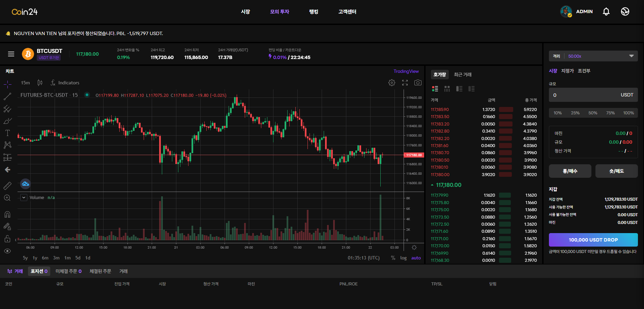Toggle auto scale on chart
This screenshot has height=309, width=644.
tap(416, 258)
